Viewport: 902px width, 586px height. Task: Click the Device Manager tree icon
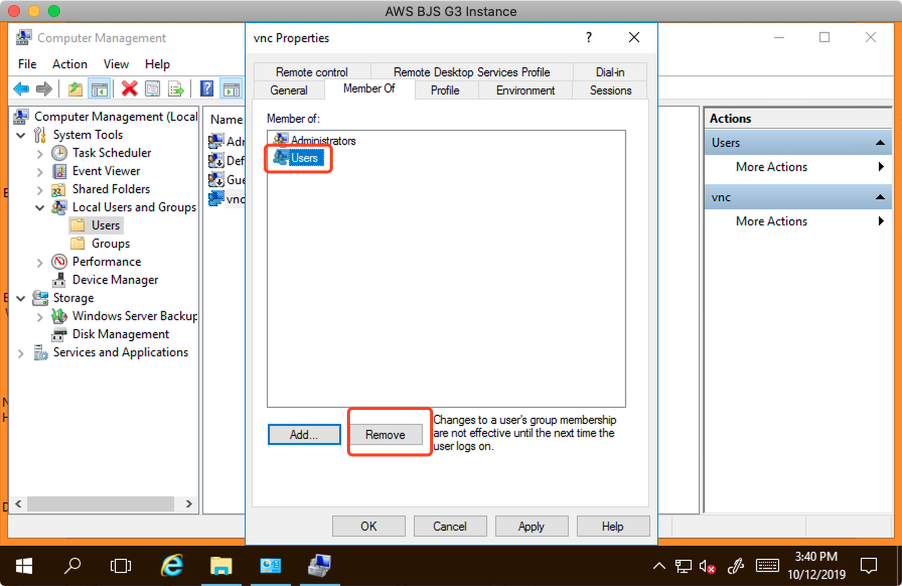(x=60, y=280)
